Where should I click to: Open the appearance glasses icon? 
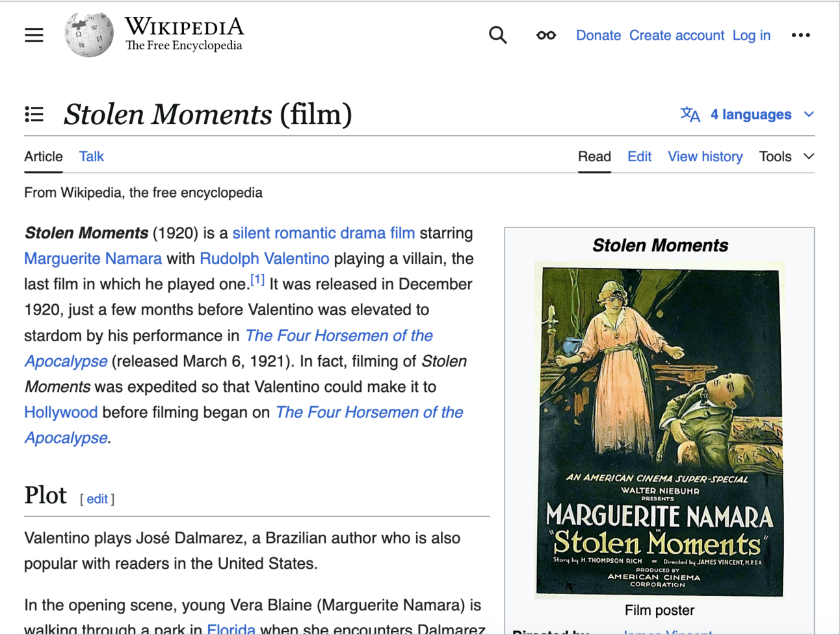pos(546,35)
